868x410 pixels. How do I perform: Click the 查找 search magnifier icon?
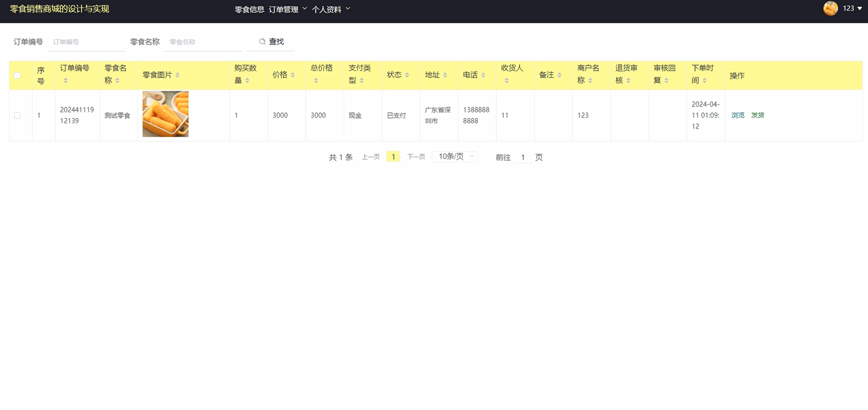coord(262,41)
